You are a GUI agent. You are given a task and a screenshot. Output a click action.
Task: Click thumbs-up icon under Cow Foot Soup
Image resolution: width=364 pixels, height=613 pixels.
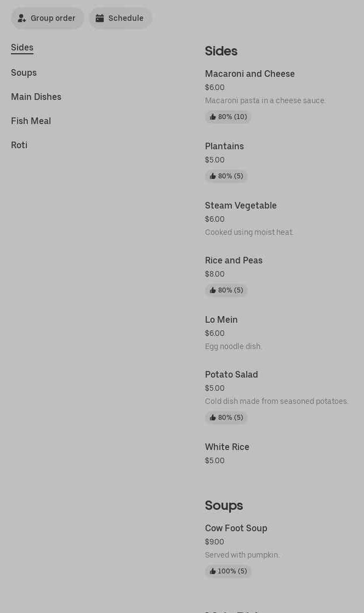tap(213, 571)
